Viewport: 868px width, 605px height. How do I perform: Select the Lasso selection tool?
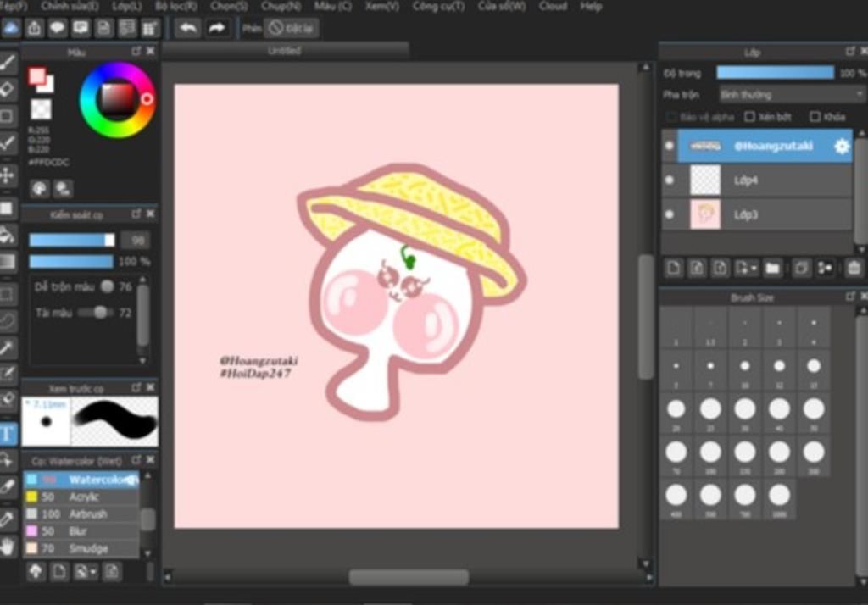8,320
